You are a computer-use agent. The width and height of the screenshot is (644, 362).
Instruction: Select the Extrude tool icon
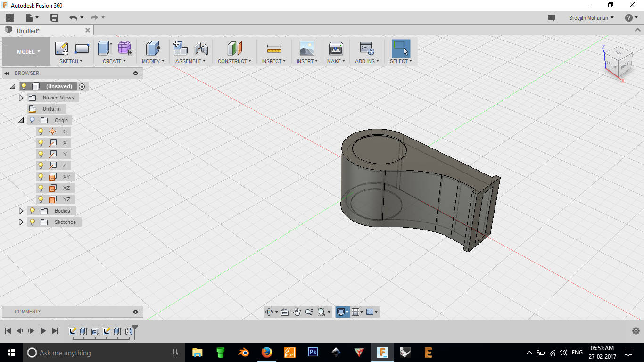(x=105, y=48)
